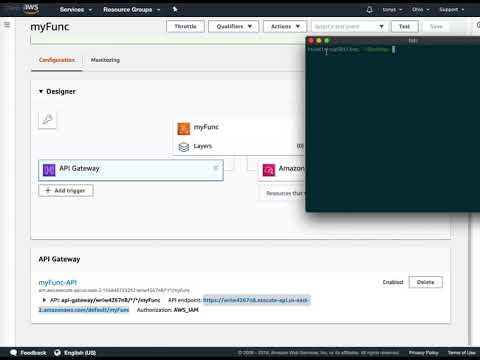The height and width of the screenshot is (360, 480).
Task: Click the AWS logo home icon
Action: pos(31,9)
